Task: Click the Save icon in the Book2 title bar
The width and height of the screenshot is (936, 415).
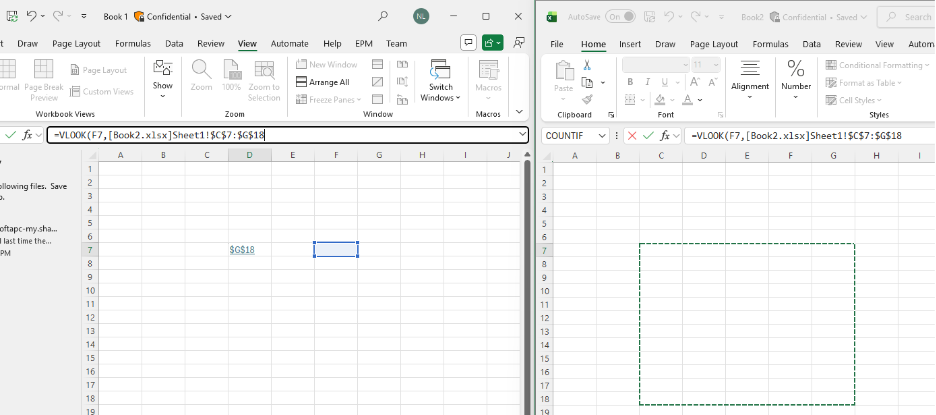Action: pos(649,17)
